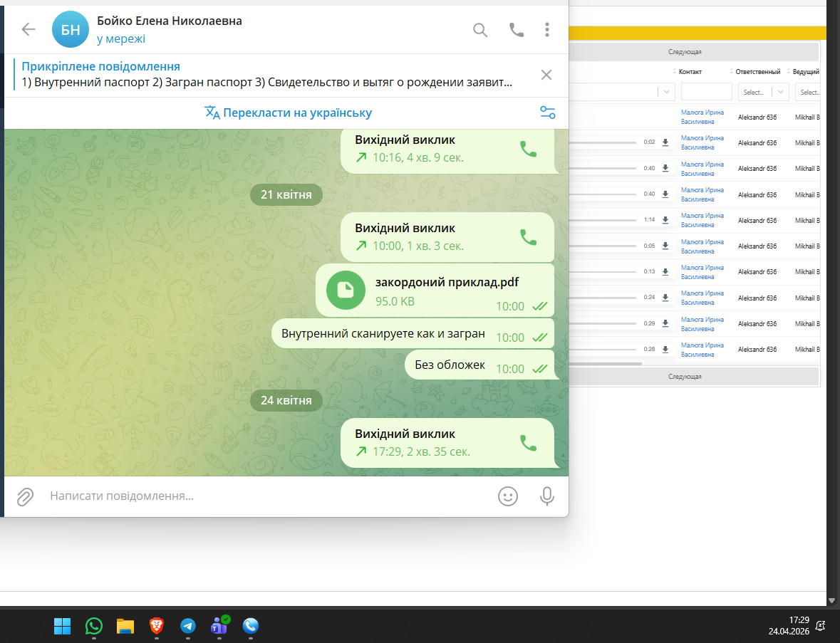
Task: Expand the dropdown left of Контакт filter
Action: (x=666, y=92)
